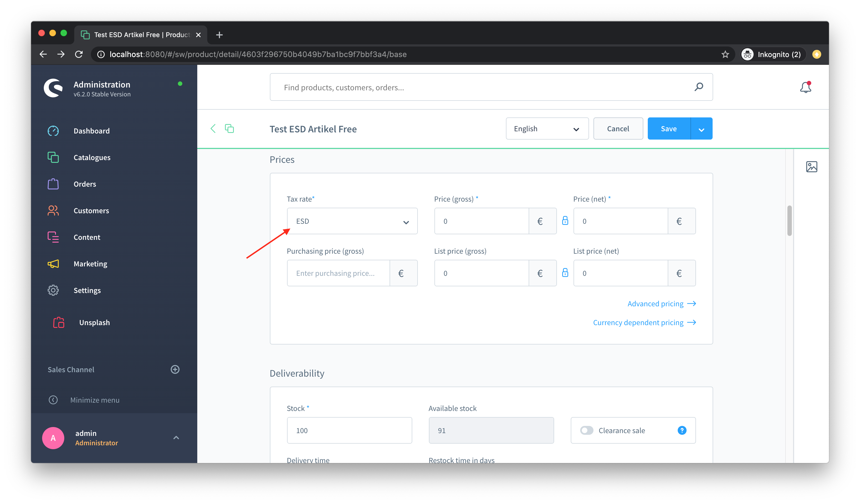
Task: Unlock the gross/net price link icon
Action: [565, 221]
